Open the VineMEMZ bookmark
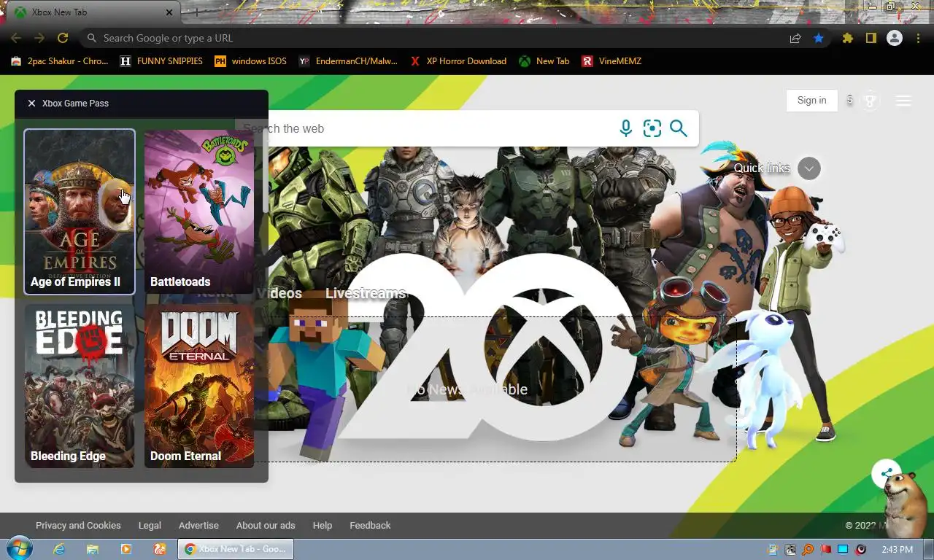The height and width of the screenshot is (560, 934). coord(611,61)
